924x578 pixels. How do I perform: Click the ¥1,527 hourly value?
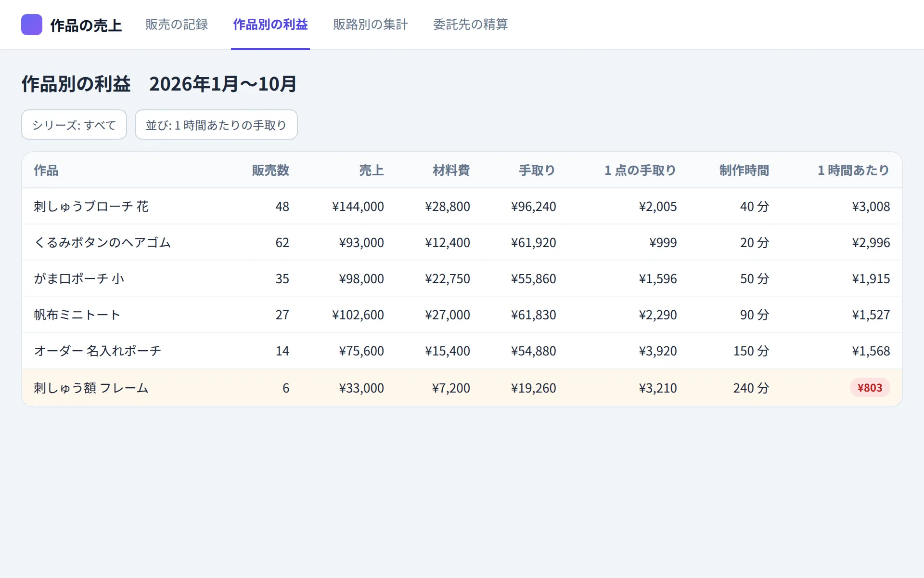(871, 315)
